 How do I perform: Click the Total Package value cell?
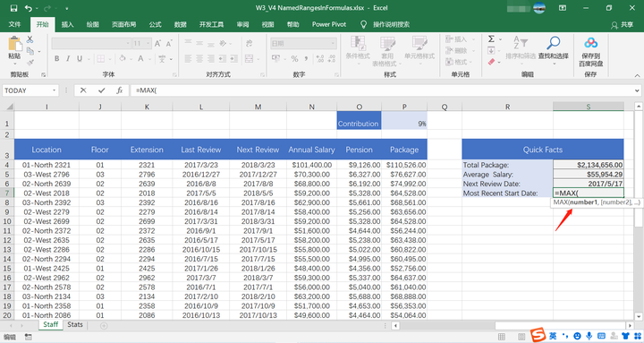[589, 165]
